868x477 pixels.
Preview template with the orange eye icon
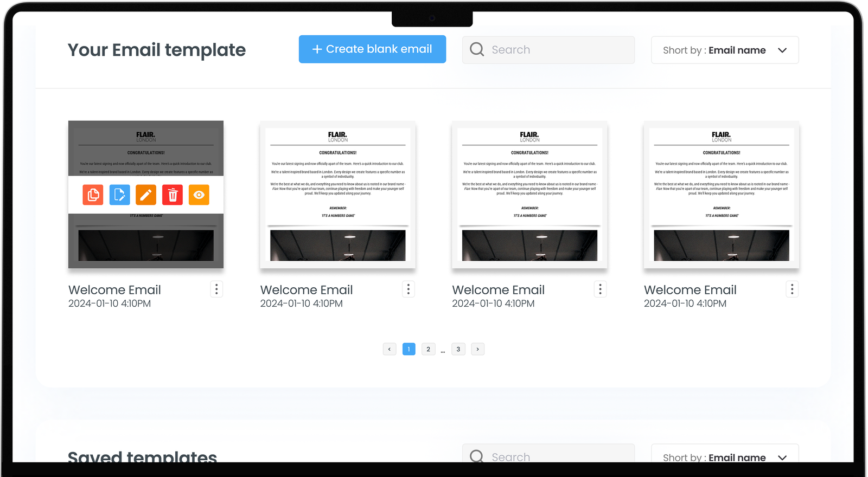pyautogui.click(x=199, y=195)
